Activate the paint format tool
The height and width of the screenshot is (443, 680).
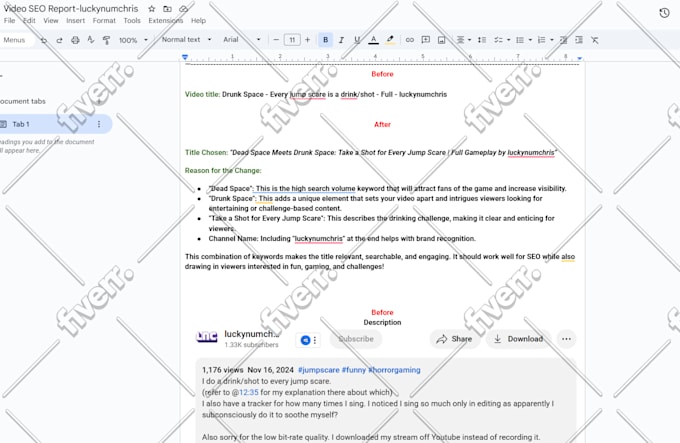tap(106, 40)
